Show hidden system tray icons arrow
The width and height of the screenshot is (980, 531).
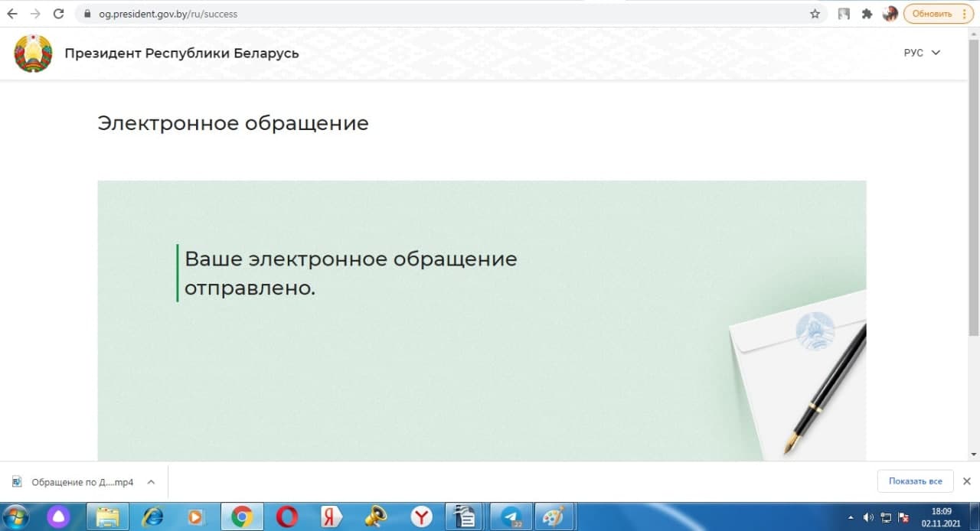tap(851, 517)
